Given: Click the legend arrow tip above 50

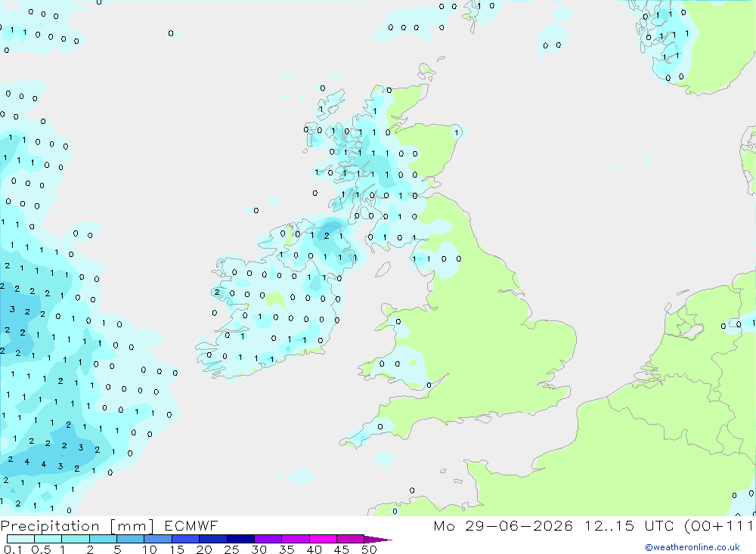Looking at the screenshot, I should pos(378,539).
